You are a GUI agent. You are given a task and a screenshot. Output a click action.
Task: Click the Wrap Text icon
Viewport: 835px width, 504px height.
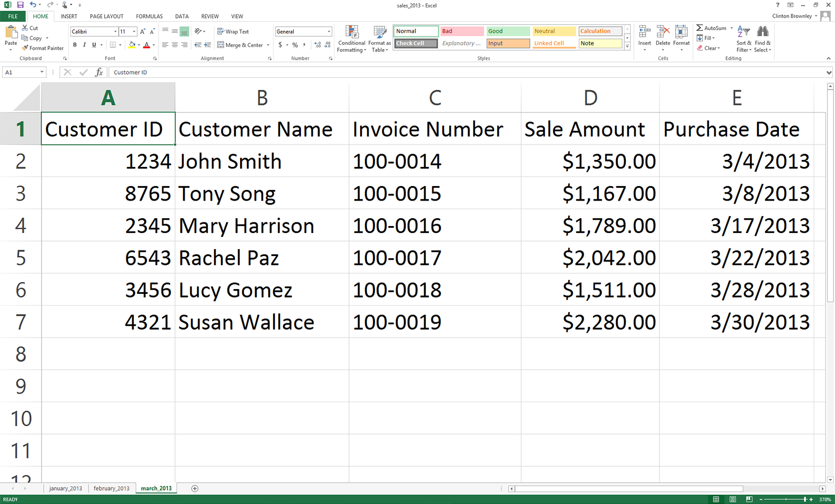point(220,31)
